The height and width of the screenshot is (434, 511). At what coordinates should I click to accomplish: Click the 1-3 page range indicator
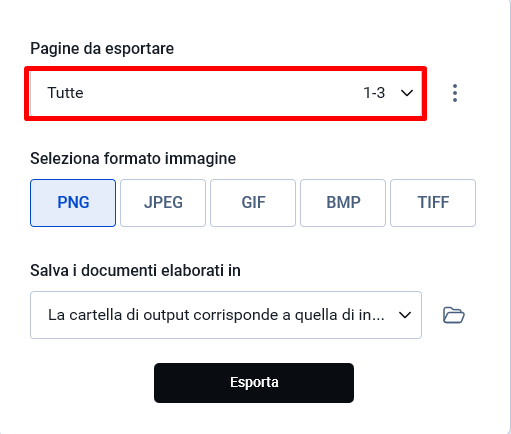click(374, 93)
